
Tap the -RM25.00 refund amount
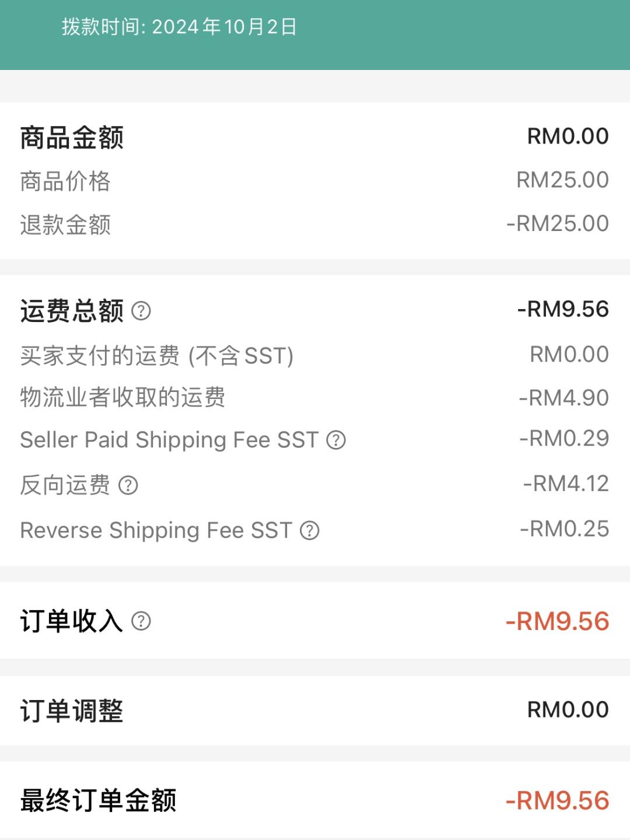click(x=558, y=223)
